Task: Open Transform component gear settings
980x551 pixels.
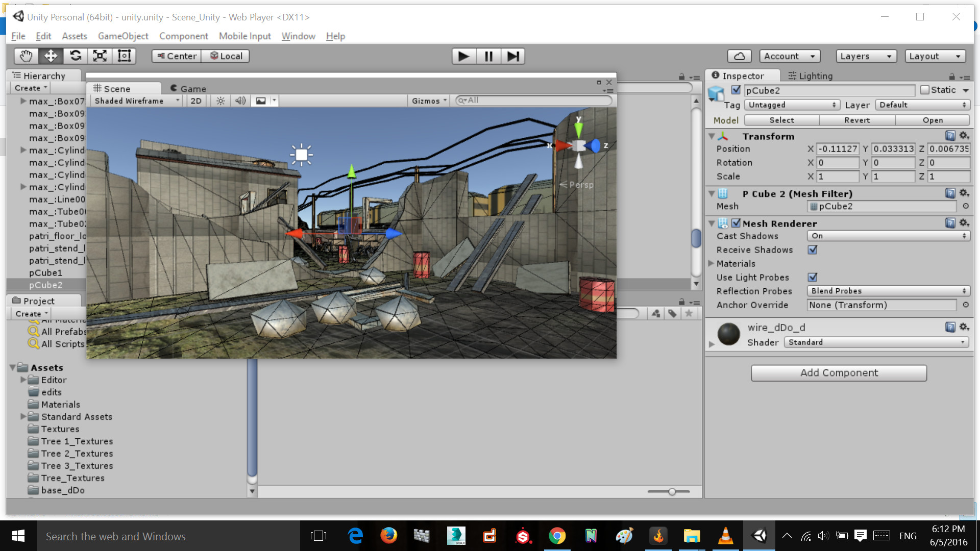Action: pyautogui.click(x=964, y=136)
